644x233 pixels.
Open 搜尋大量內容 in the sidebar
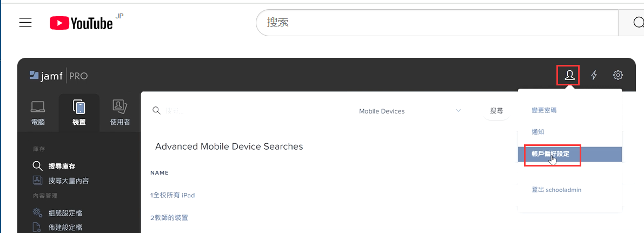tap(69, 181)
